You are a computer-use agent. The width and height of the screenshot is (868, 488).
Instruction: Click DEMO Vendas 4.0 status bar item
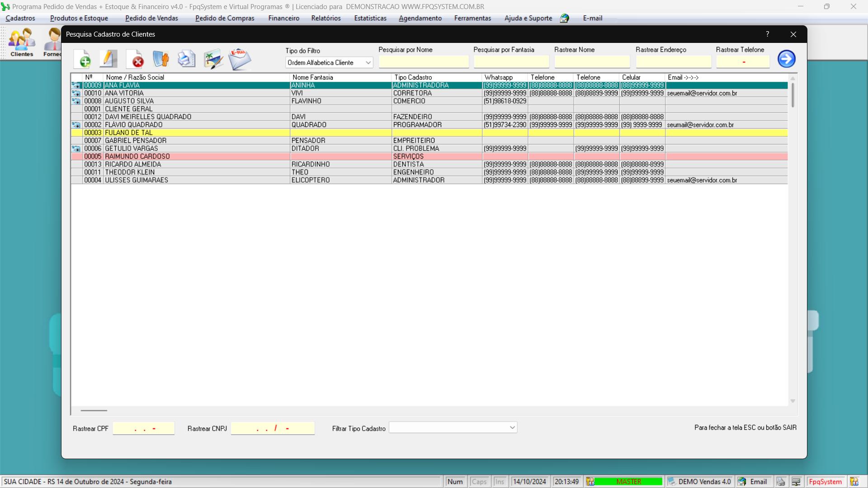(699, 482)
